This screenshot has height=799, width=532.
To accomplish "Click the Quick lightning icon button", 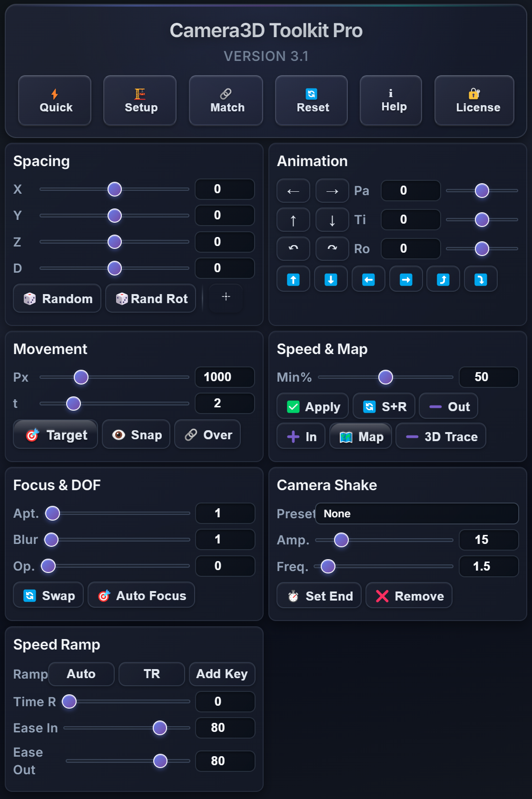I will tap(54, 100).
